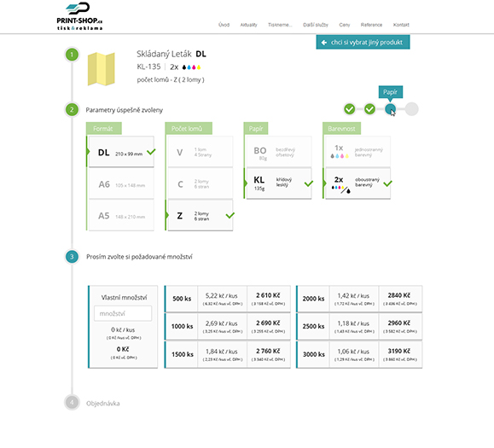
Task: Click the PRINT-SHOP.cz logo
Action: tap(79, 16)
